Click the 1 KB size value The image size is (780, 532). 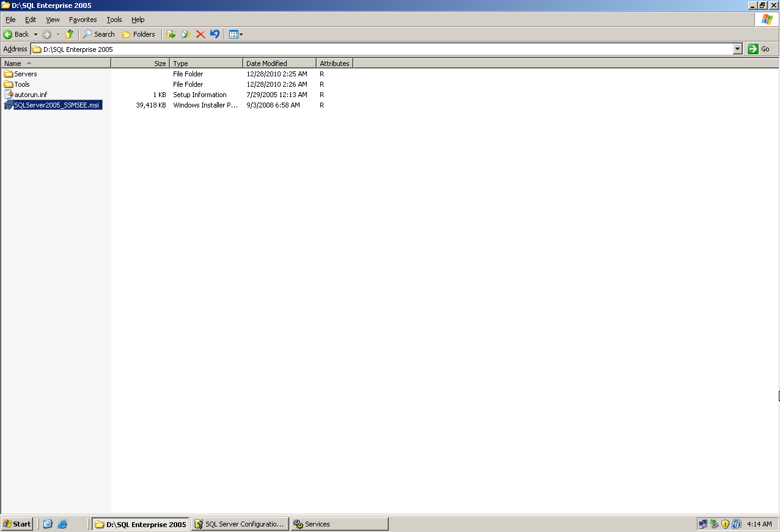point(160,95)
